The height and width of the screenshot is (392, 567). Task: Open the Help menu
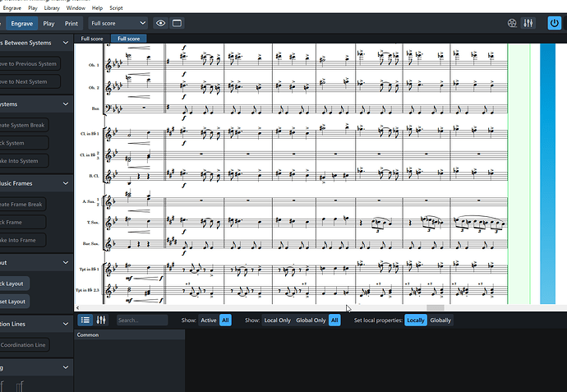tap(97, 8)
